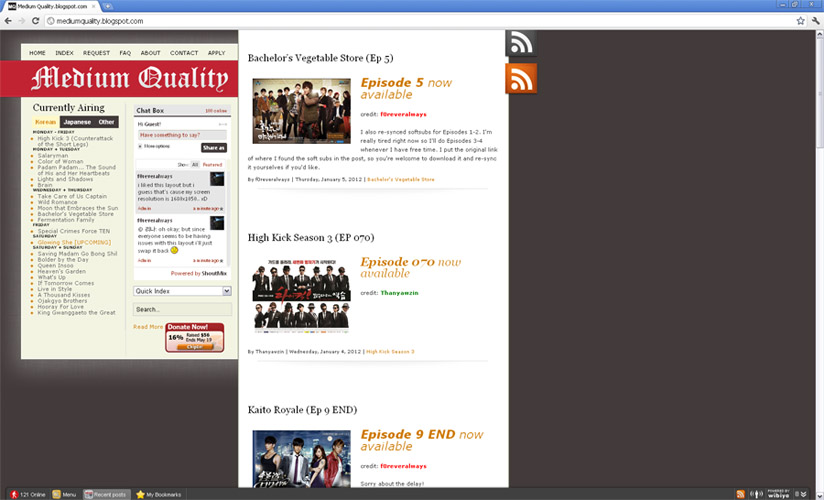The image size is (824, 500).
Task: Open the INDEX menu item
Action: 65,53
